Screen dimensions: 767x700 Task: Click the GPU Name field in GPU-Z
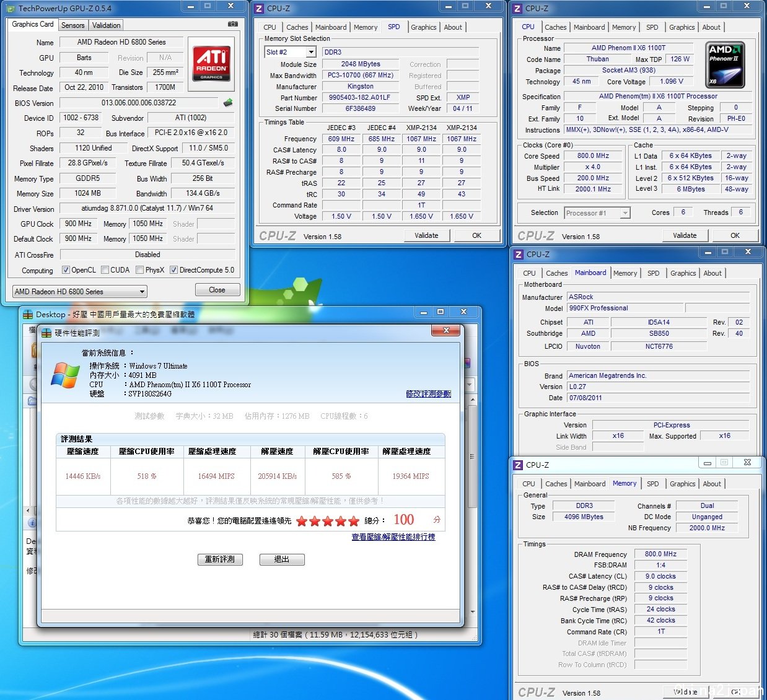(x=121, y=42)
